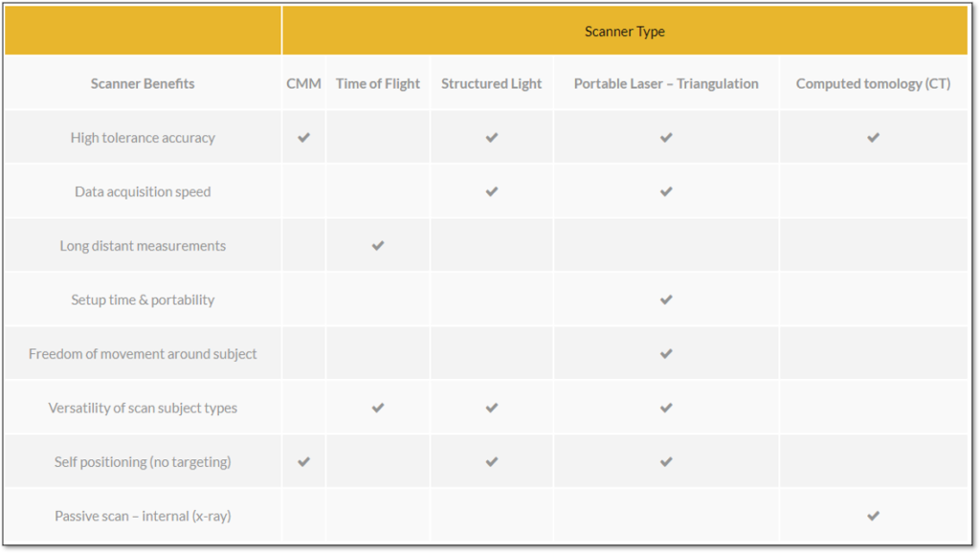
Task: Click the CT checkmark for High tolerance accuracy
Action: click(873, 138)
